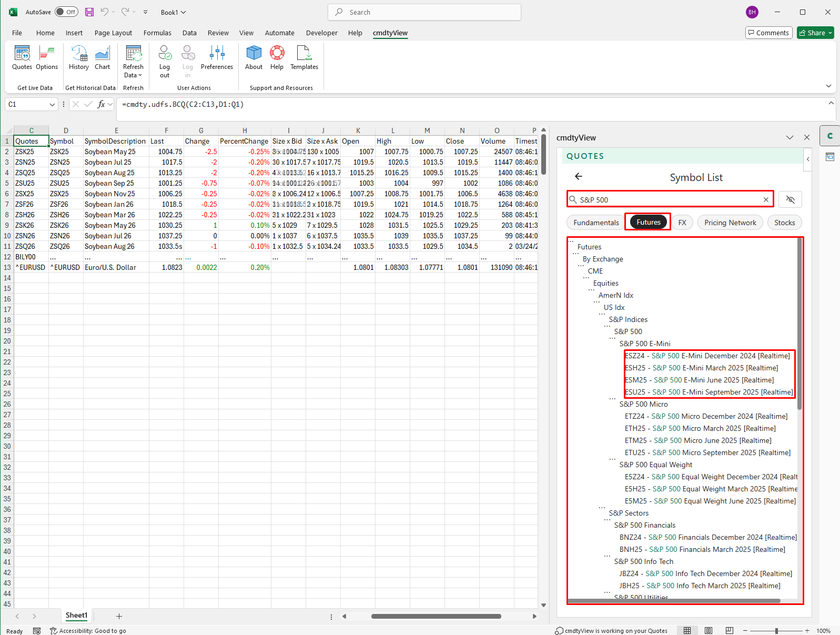This screenshot has height=635, width=840.
Task: Open Customize Quick Access Toolbar dropdown
Action: (146, 12)
